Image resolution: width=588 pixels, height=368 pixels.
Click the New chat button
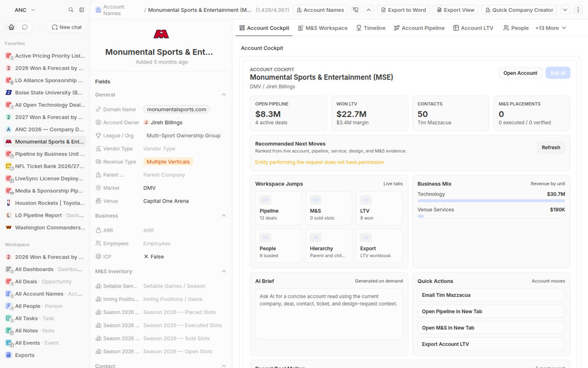pyautogui.click(x=67, y=27)
